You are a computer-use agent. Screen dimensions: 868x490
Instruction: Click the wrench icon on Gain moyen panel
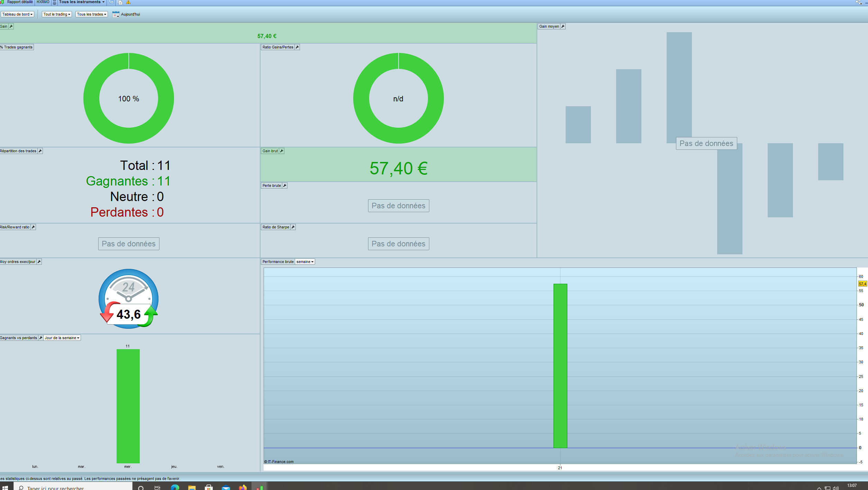point(563,26)
